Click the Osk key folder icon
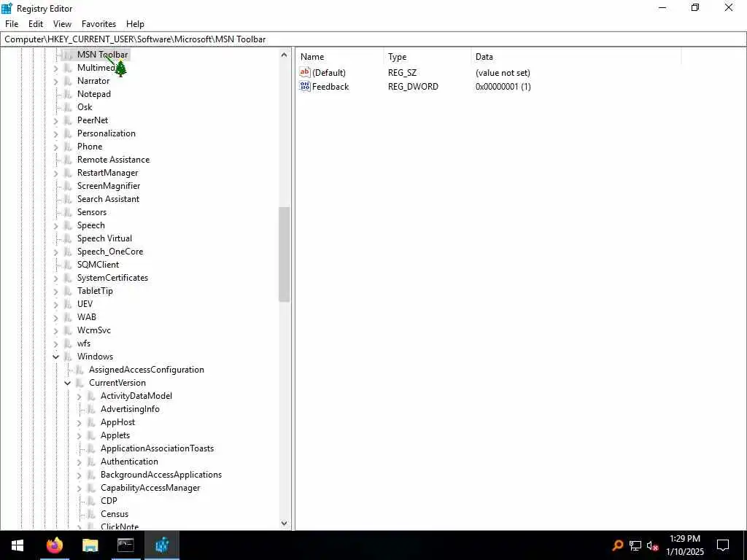The width and height of the screenshot is (747, 560). (x=69, y=107)
